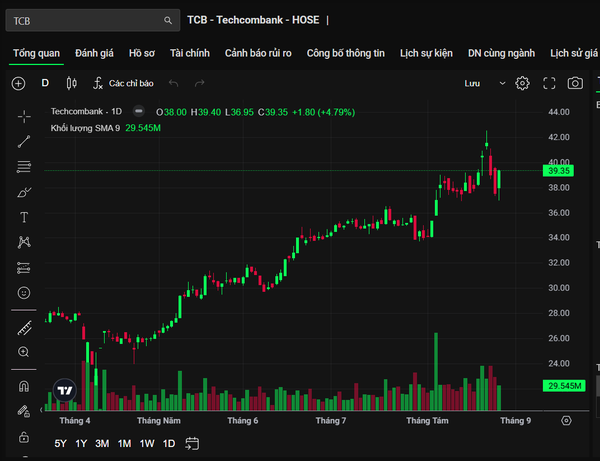Open chart settings gear
The image size is (600, 461).
[522, 83]
